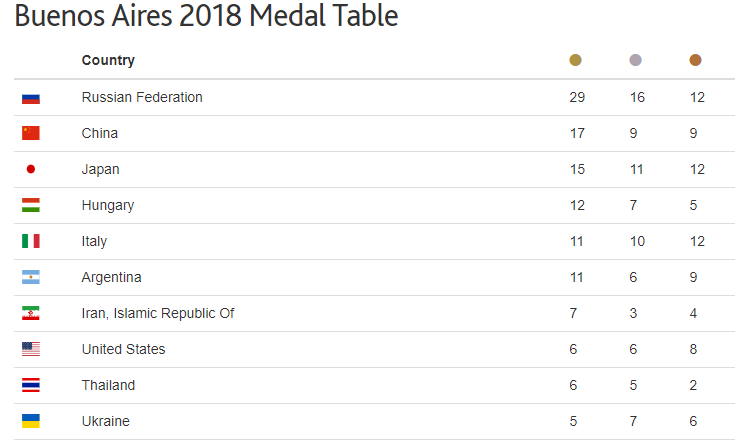Click the Buenos Aires 2018 Medal Table heading

point(206,17)
